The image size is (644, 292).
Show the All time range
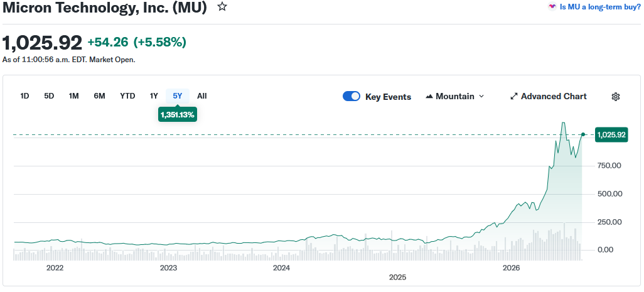[x=201, y=96]
